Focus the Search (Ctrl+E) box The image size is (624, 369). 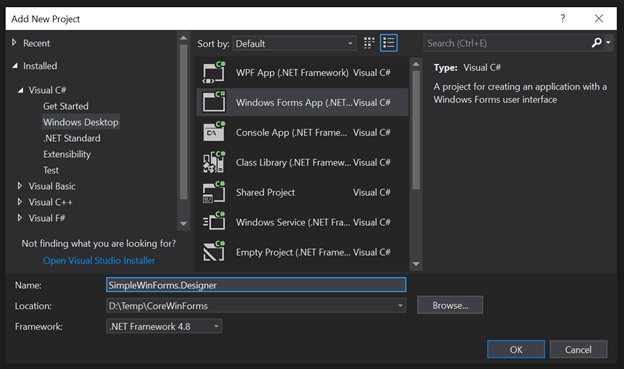click(x=506, y=43)
